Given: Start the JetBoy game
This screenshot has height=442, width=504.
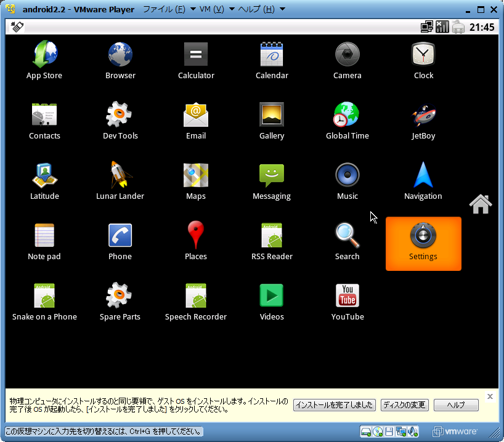Looking at the screenshot, I should pyautogui.click(x=423, y=121).
